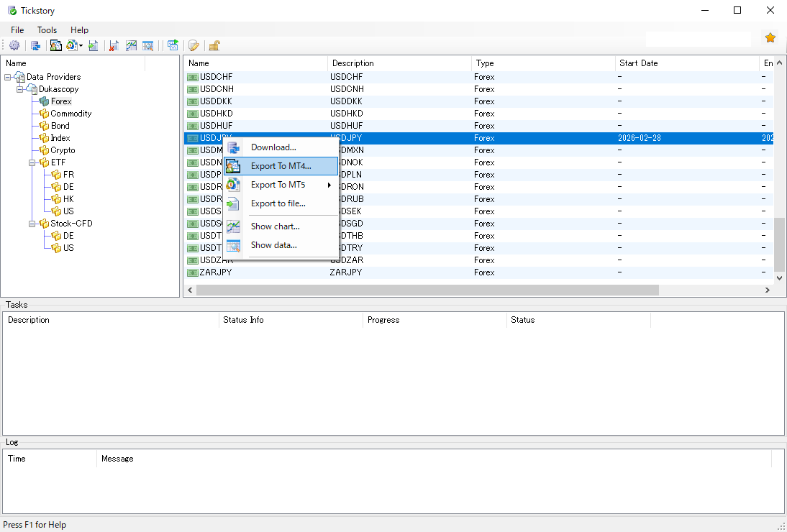The image size is (787, 532).
Task: Click the Message column header in Log
Action: coord(434,459)
